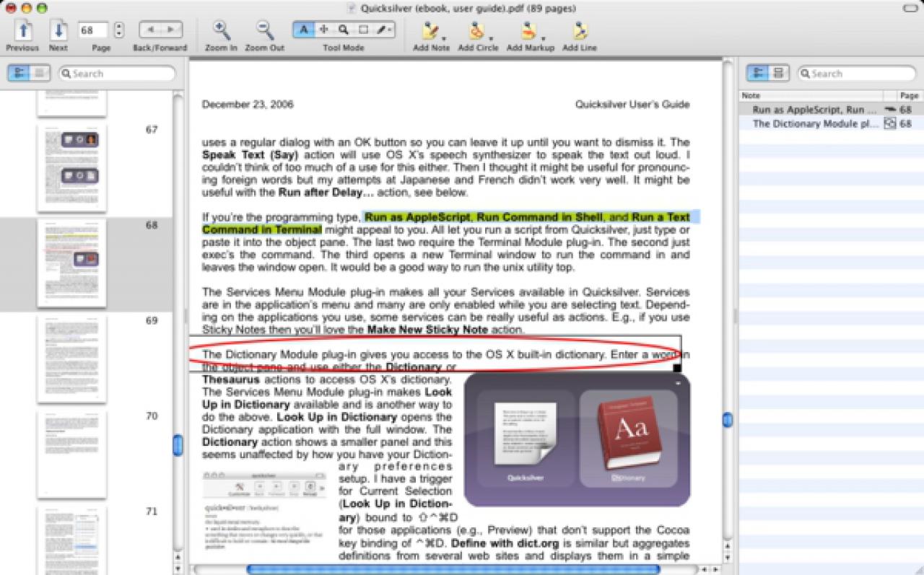This screenshot has width=924, height=575.
Task: Open the page 67 thumbnail
Action: 71,168
